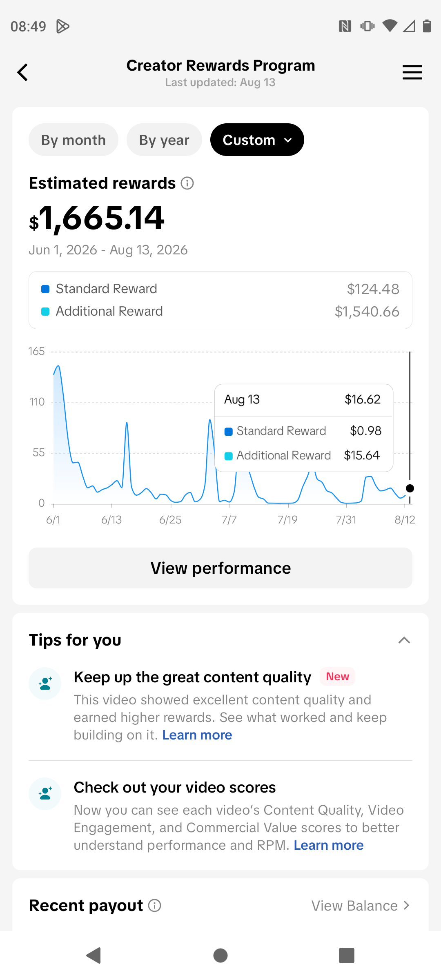Tap the Android home circle button
441x980 pixels.
pyautogui.click(x=220, y=955)
